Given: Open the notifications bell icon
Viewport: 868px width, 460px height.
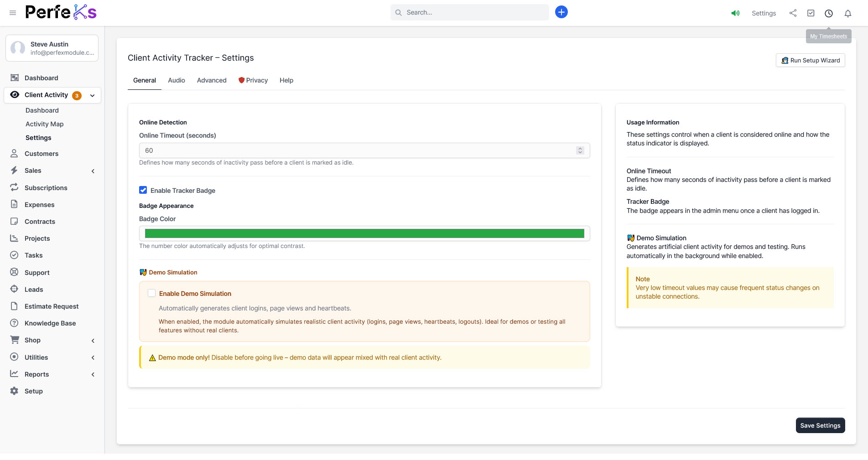Looking at the screenshot, I should point(847,13).
